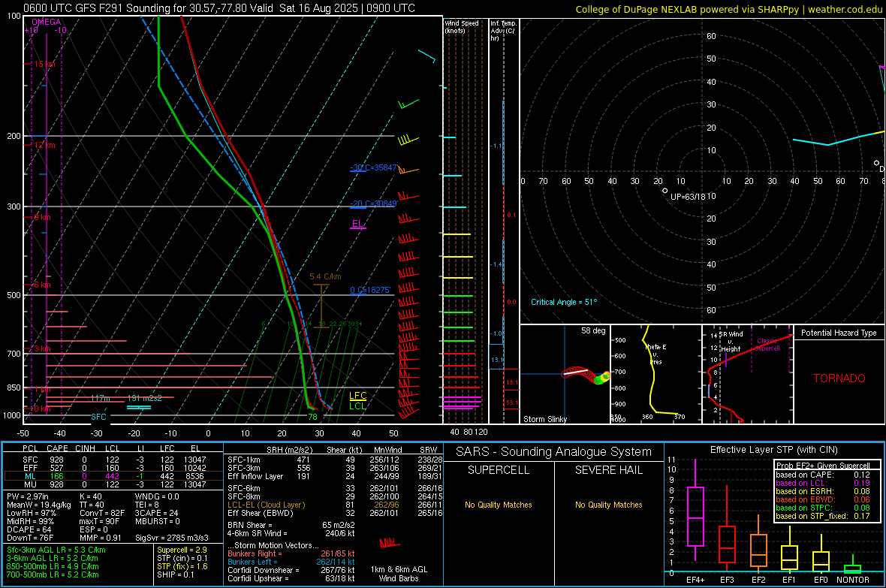Click the cyan SFC label on Skew-T

click(x=98, y=417)
